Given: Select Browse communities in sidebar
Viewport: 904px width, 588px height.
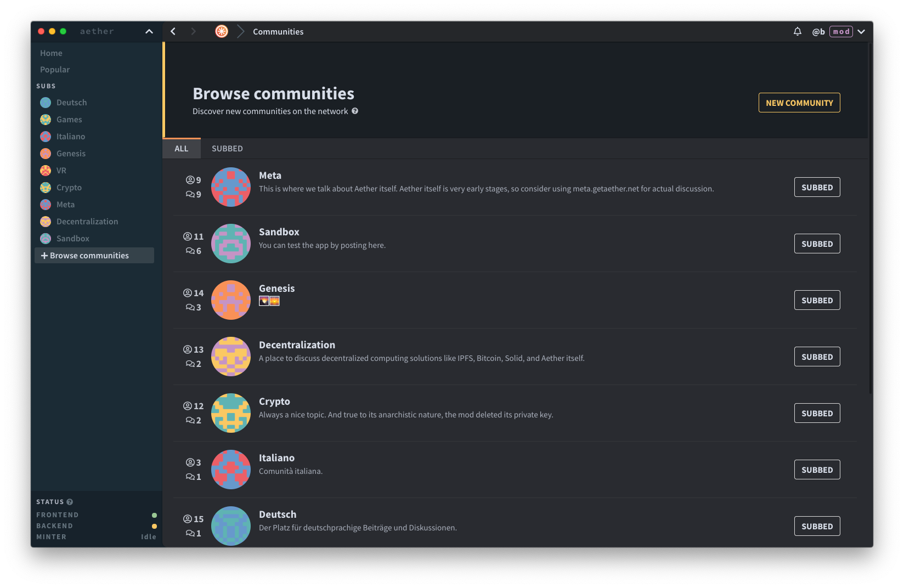Looking at the screenshot, I should click(94, 256).
